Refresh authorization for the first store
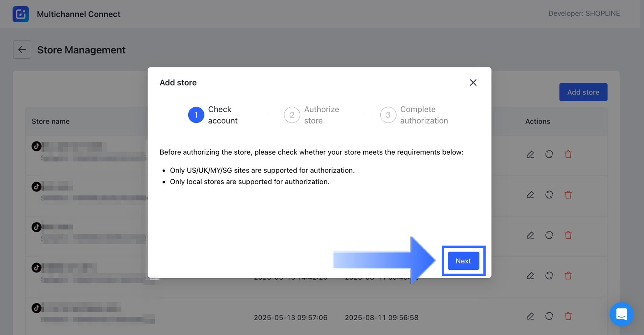Screen dimensions: 644x335 click(549, 154)
